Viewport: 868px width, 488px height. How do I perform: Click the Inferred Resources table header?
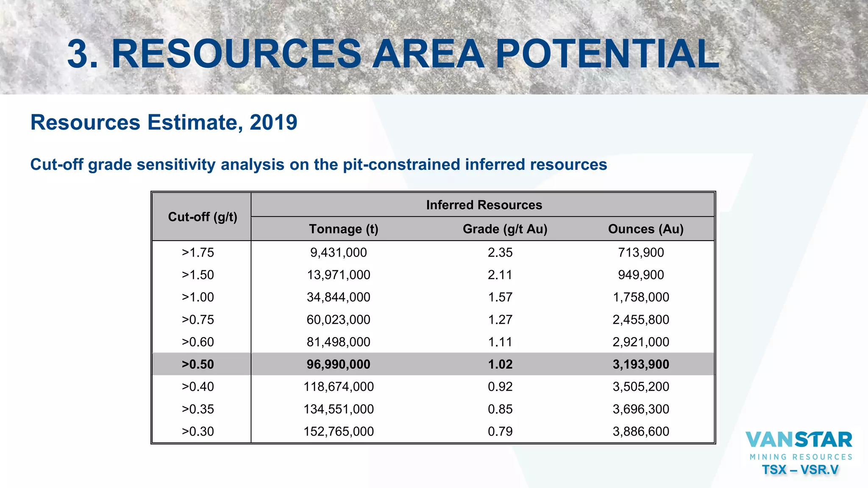[484, 205]
